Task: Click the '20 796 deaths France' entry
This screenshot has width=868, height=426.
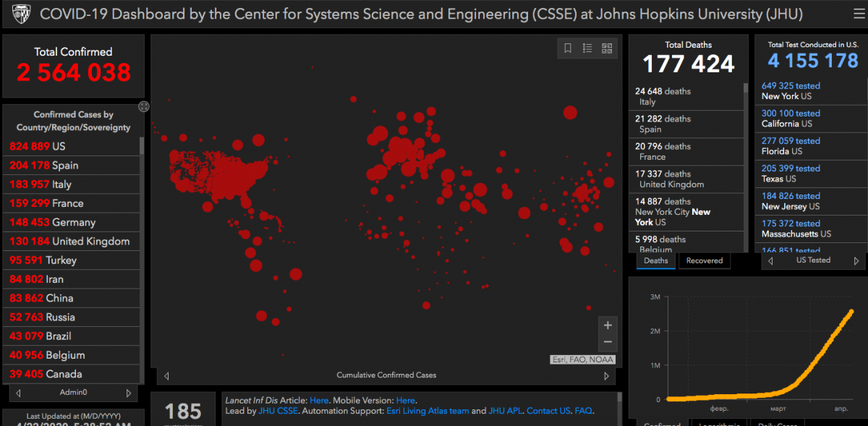Action: (686, 152)
